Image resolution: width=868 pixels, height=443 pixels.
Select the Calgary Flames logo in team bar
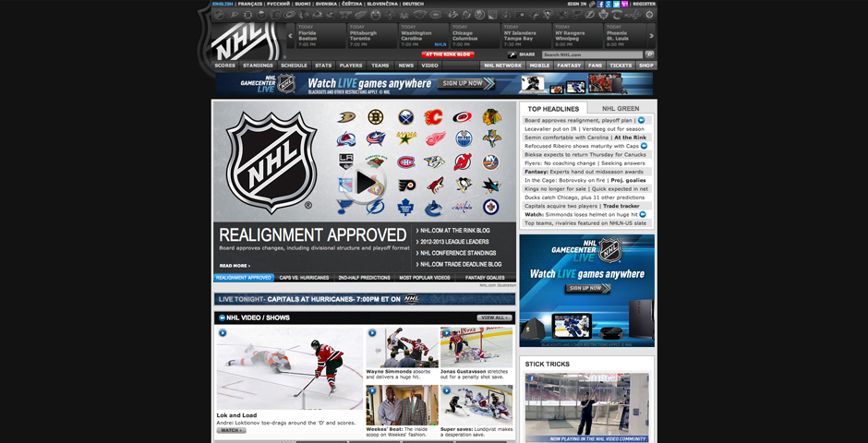tap(276, 15)
